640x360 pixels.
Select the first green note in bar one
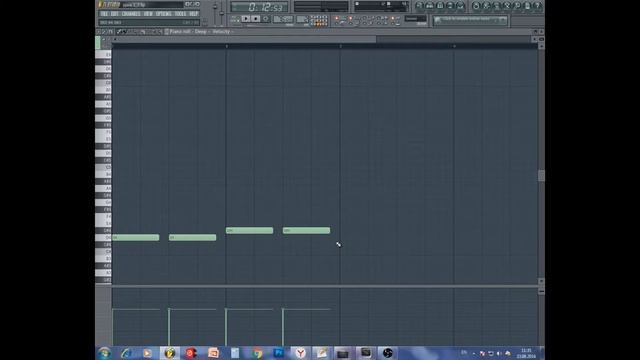click(x=136, y=238)
